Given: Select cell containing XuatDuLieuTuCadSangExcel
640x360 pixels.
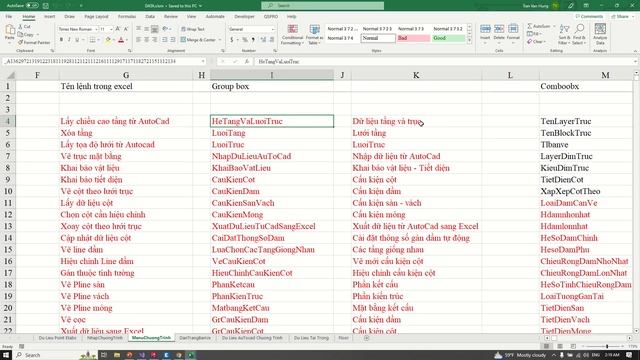Looking at the screenshot, I should coord(272,226).
